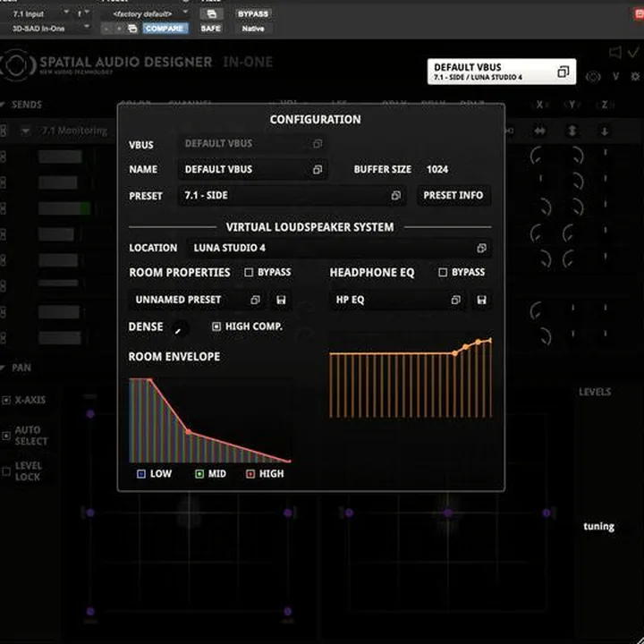Screen dimensions: 644x644
Task: Toggle ROOM PROPERTIES BYPASS checkbox
Action: click(x=249, y=272)
